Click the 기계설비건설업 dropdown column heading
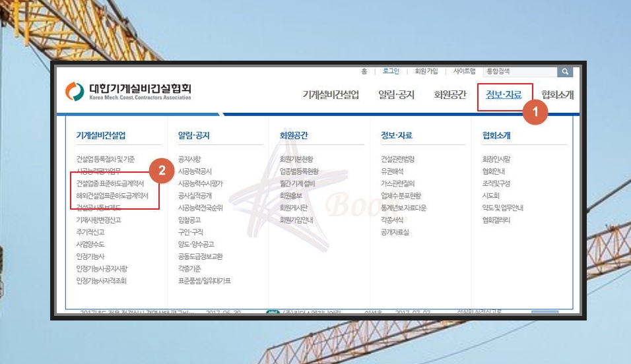This screenshot has width=631, height=364. point(101,136)
